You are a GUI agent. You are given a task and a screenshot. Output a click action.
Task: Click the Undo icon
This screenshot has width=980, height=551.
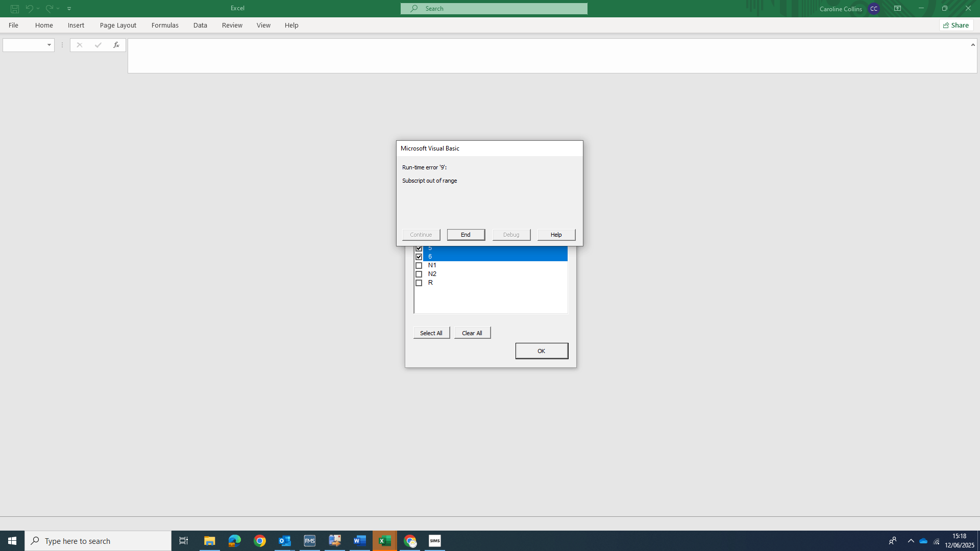tap(28, 8)
